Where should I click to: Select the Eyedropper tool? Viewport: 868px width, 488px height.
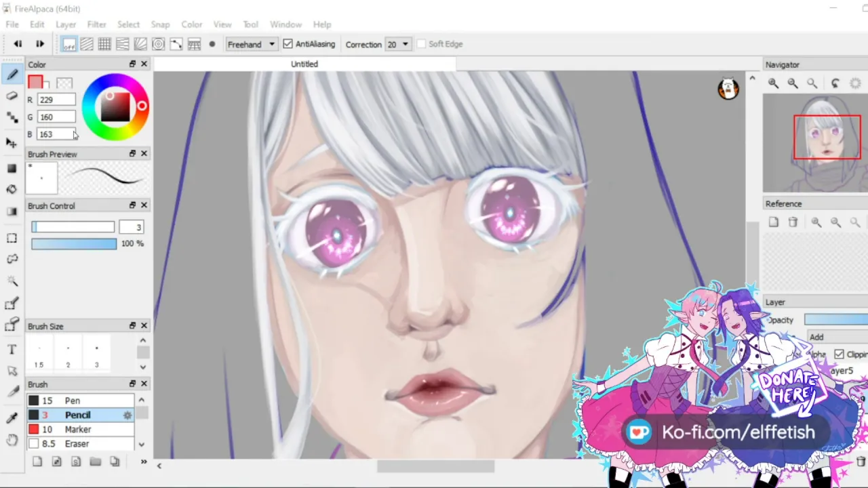pyautogui.click(x=12, y=418)
